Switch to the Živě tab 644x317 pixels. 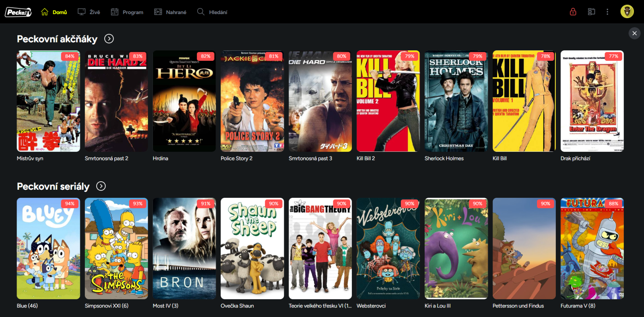tap(89, 12)
